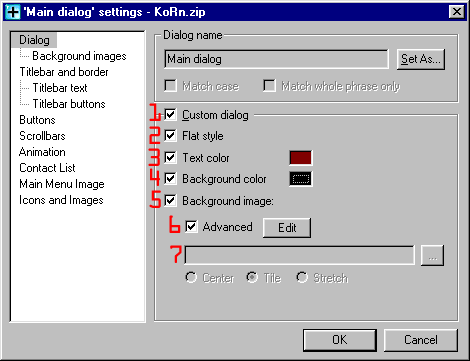The height and width of the screenshot is (361, 470).
Task: Open the dark red text color swatch
Action: [301, 158]
